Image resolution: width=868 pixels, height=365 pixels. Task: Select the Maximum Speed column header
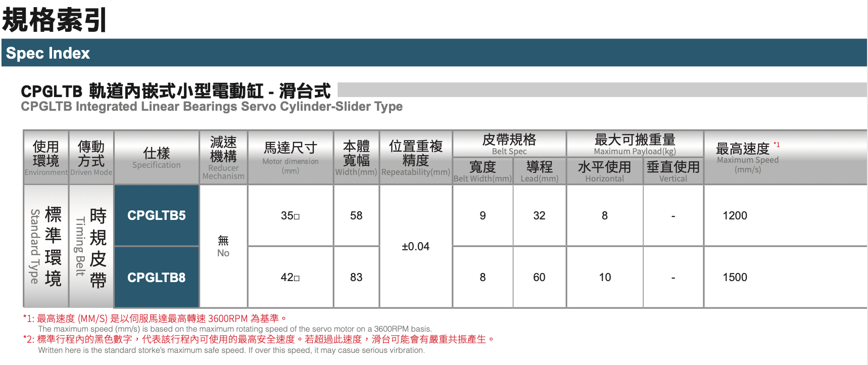[747, 157]
